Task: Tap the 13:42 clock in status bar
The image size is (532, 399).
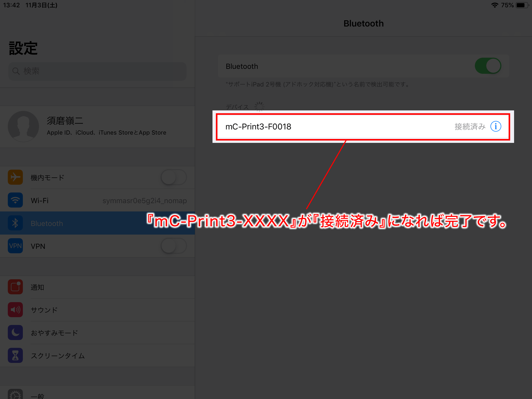Action: [11, 5]
